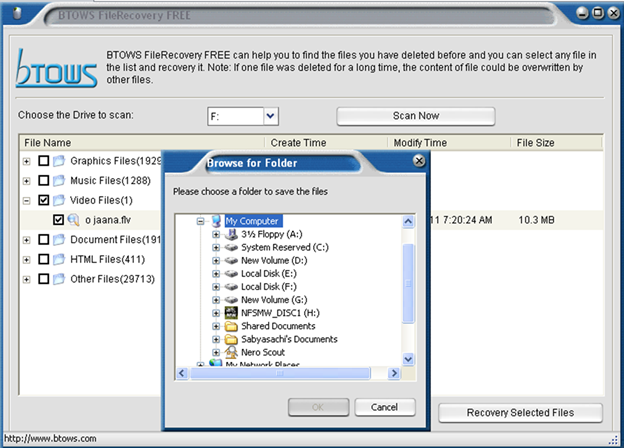This screenshot has width=624, height=448.
Task: Select New Volume (G:) label in tree
Action: pyautogui.click(x=274, y=300)
